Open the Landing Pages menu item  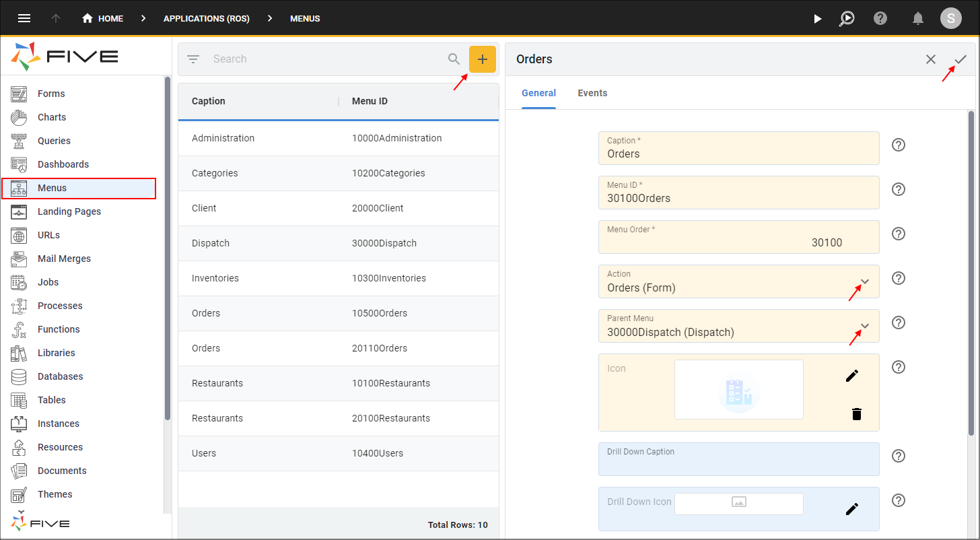pyautogui.click(x=69, y=211)
